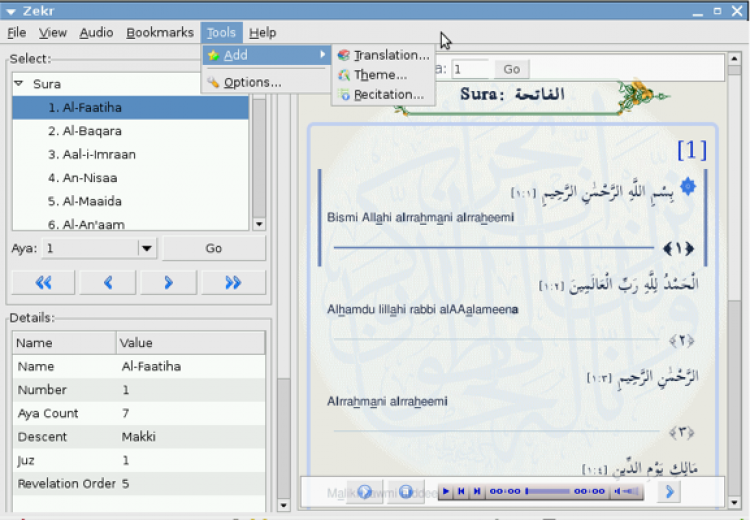Select sura 5. Al-Maaida

point(131,201)
